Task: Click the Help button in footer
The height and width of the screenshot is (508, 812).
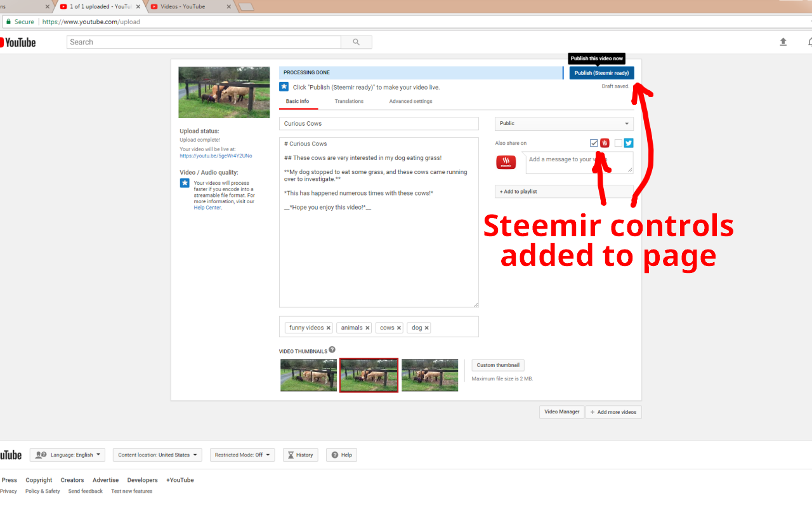Action: (x=341, y=455)
